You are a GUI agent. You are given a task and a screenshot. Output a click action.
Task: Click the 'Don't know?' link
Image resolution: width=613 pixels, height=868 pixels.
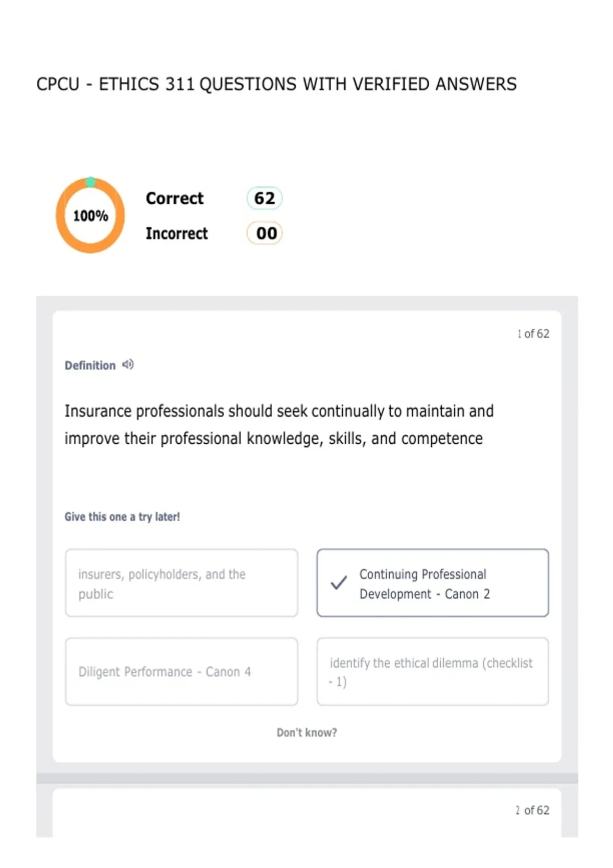[306, 733]
